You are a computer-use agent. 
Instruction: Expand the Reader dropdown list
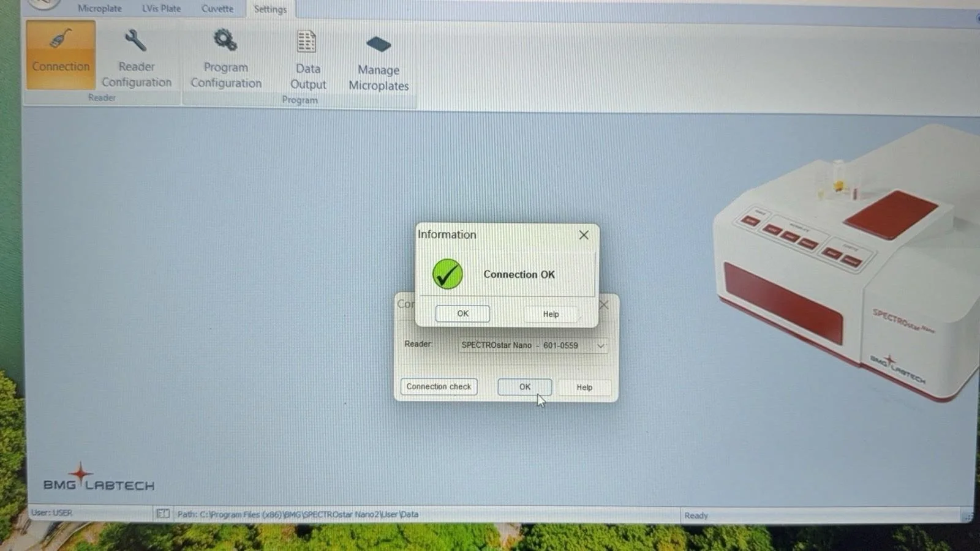click(600, 345)
